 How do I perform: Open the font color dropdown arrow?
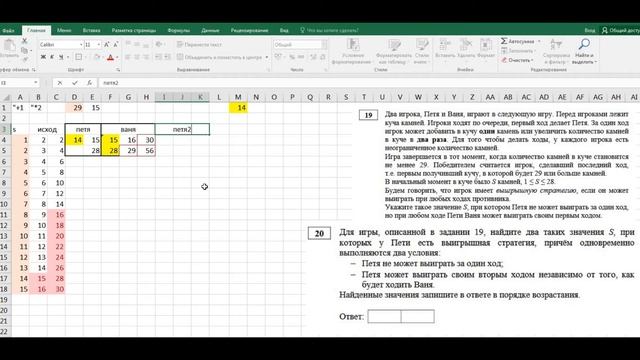[117, 58]
